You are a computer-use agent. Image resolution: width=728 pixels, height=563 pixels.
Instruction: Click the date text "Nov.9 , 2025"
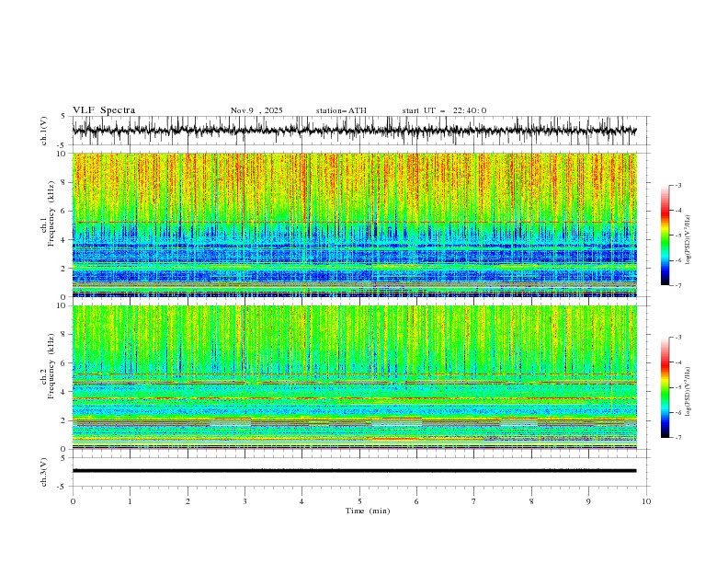tap(256, 110)
